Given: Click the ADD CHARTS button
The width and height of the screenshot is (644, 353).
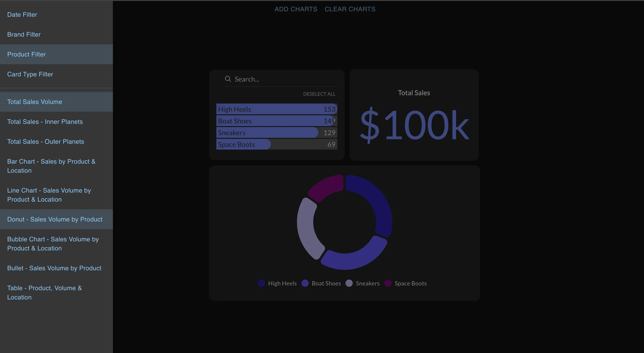Looking at the screenshot, I should (296, 9).
